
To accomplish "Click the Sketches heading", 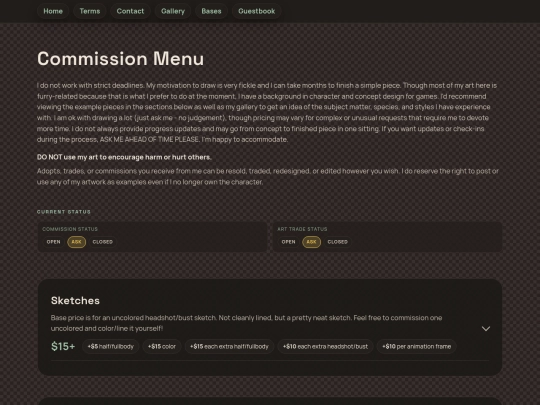I will [x=75, y=300].
